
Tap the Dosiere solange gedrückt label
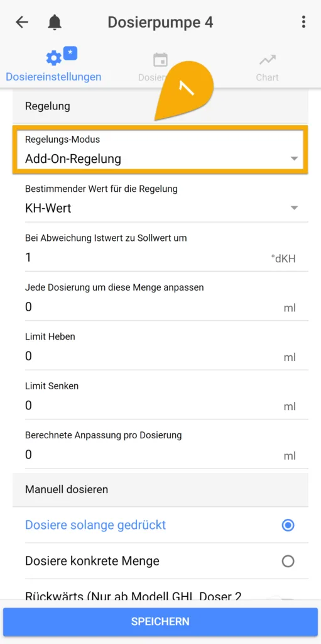[95, 525]
